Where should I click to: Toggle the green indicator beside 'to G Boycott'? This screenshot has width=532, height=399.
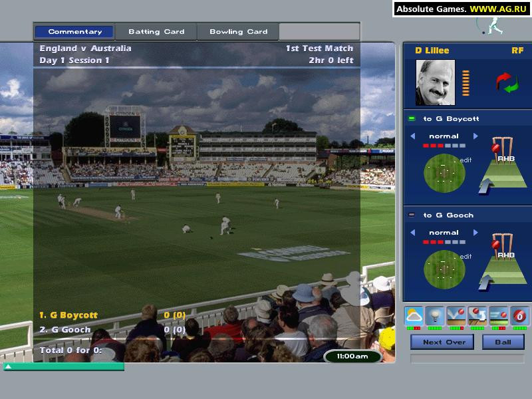tap(412, 118)
